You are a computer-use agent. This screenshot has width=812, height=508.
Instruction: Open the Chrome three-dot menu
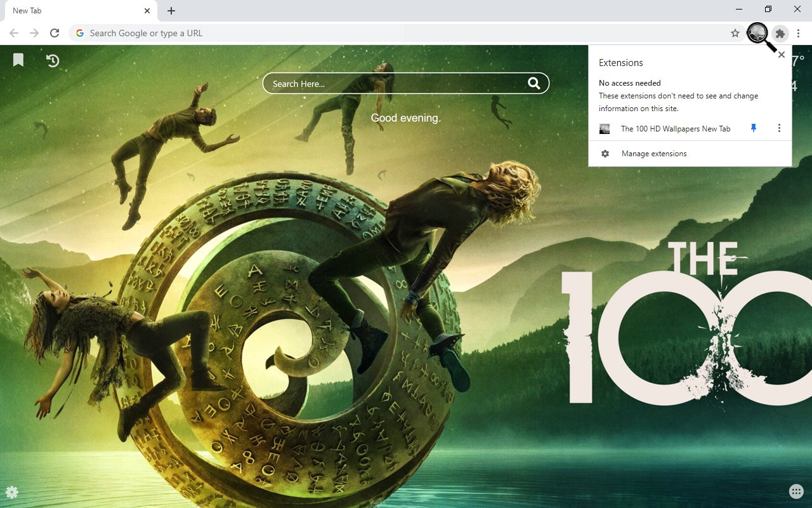[x=799, y=33]
